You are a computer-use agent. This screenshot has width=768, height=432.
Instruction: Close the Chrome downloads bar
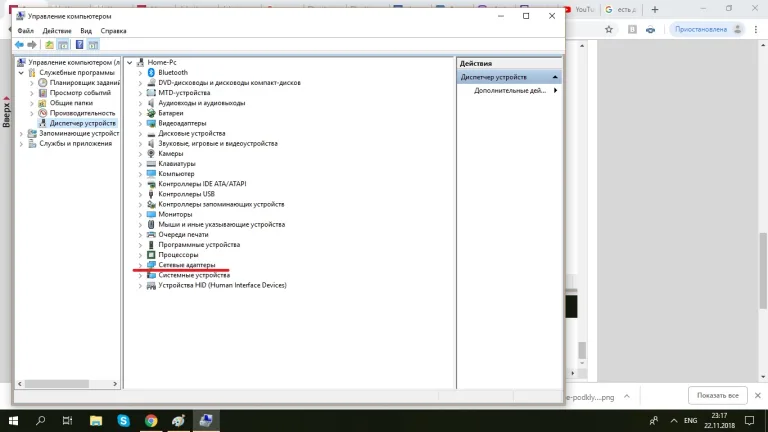758,395
